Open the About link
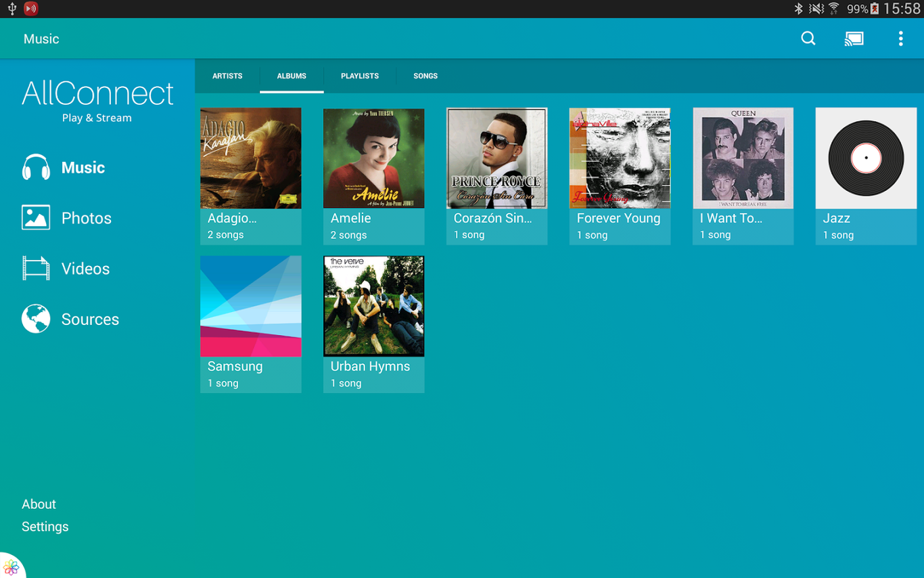Viewport: 924px width, 578px height. (39, 504)
